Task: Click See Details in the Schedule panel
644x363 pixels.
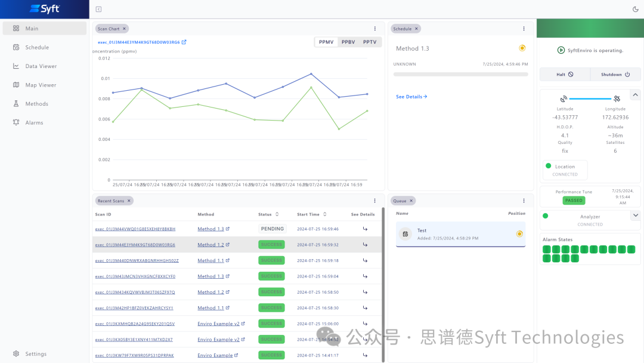Action: point(411,97)
